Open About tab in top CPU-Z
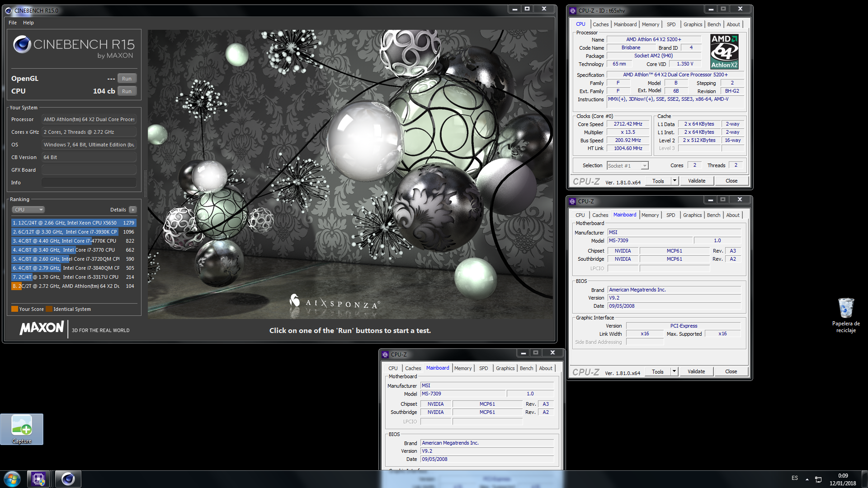The height and width of the screenshot is (488, 868). (733, 24)
